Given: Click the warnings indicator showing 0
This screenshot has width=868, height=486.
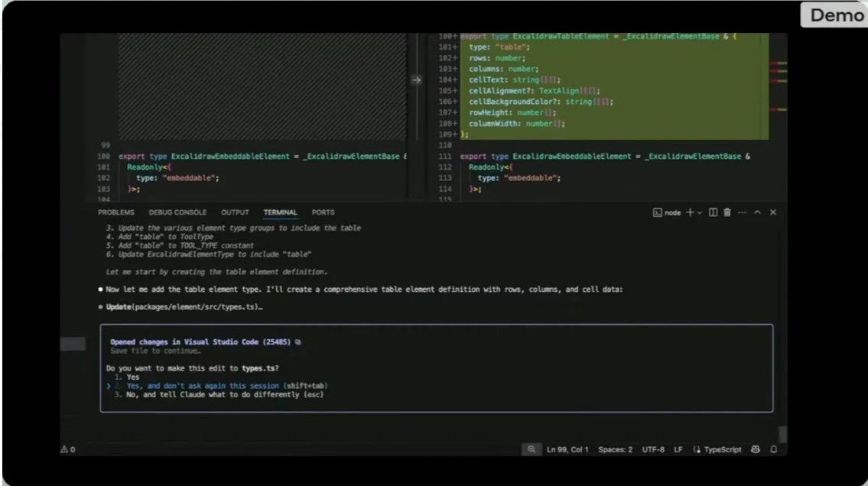Looking at the screenshot, I should [68, 449].
